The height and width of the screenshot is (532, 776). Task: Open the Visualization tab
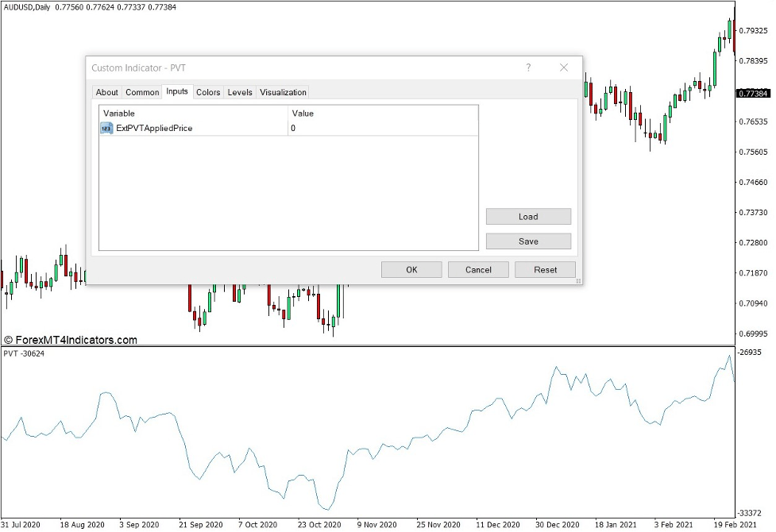click(283, 92)
